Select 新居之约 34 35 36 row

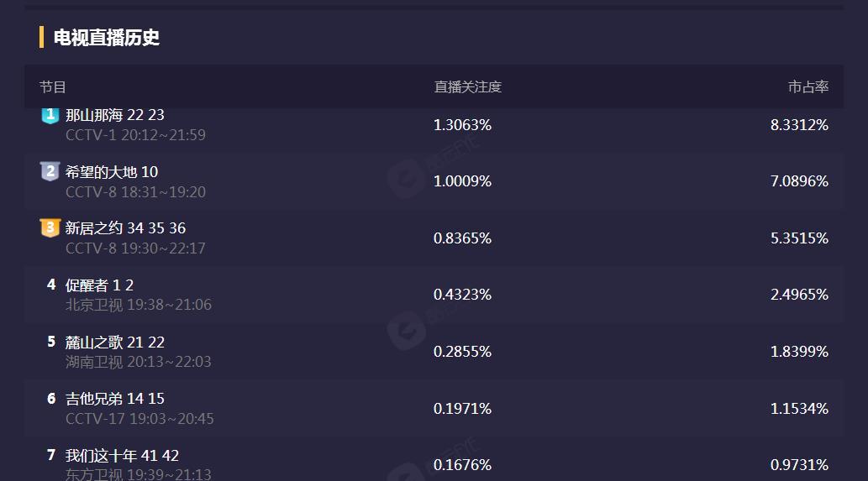[125, 228]
